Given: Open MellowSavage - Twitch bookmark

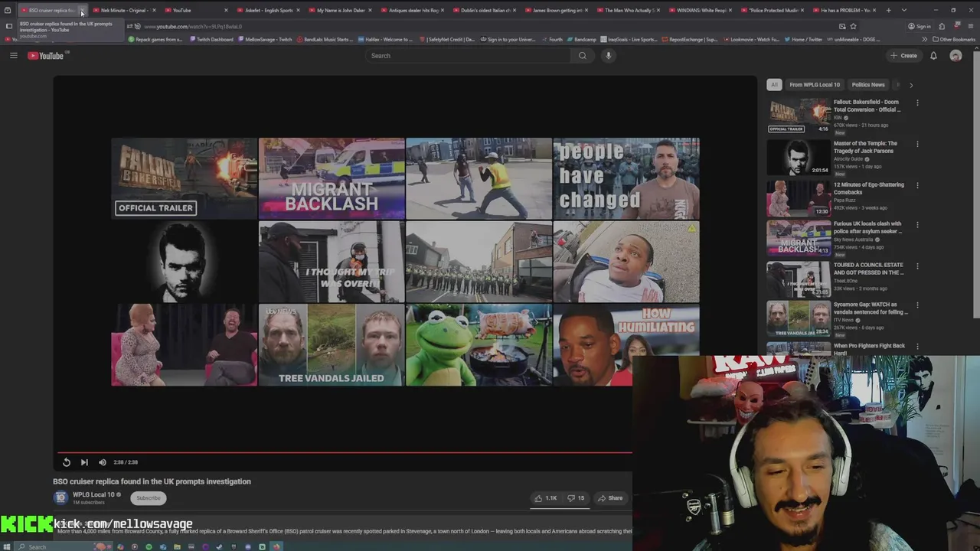Looking at the screenshot, I should (265, 39).
